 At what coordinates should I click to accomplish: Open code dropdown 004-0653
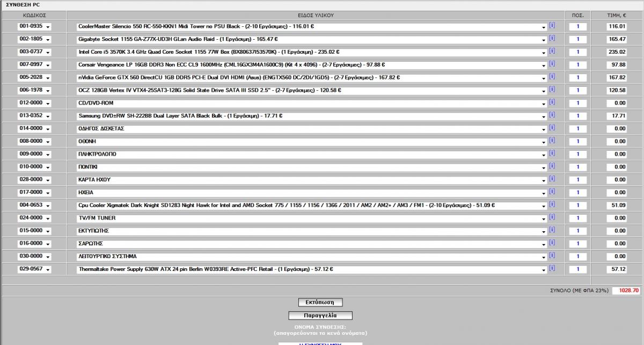34,205
